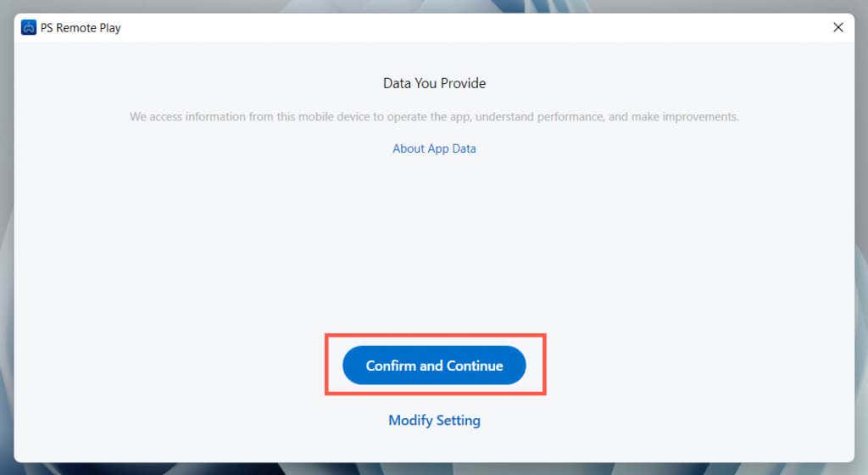
Task: Select the Modify Setting link
Action: 434,420
